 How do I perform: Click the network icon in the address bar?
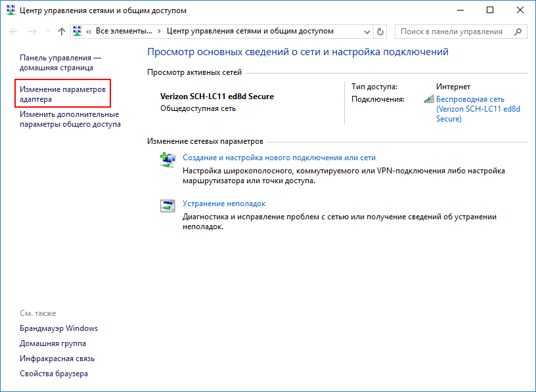(x=78, y=32)
